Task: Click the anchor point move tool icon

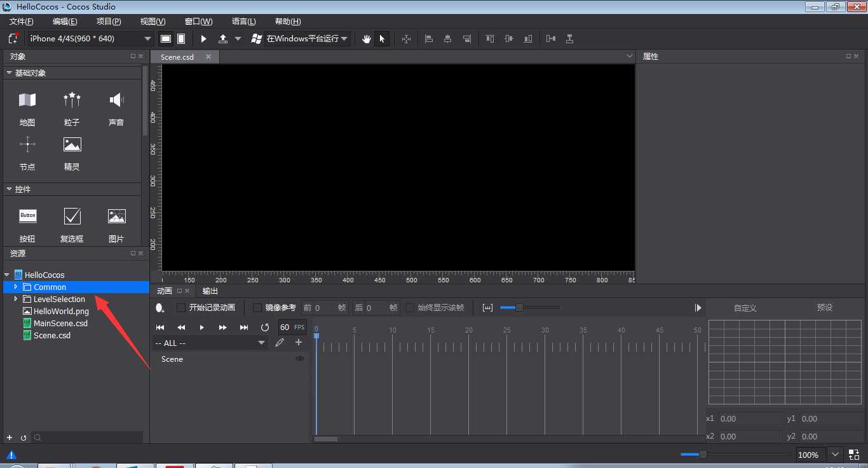Action: (406, 39)
